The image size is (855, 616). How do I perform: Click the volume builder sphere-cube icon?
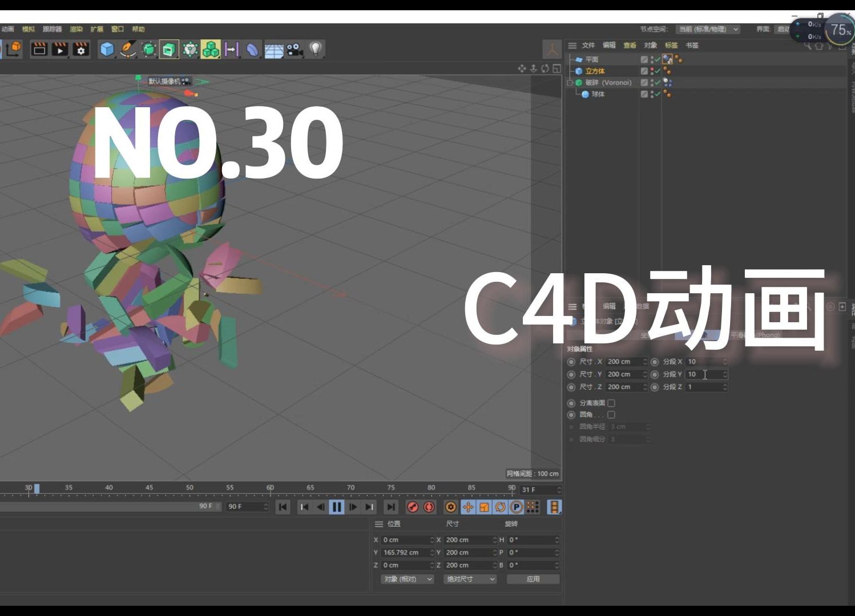pos(189,50)
